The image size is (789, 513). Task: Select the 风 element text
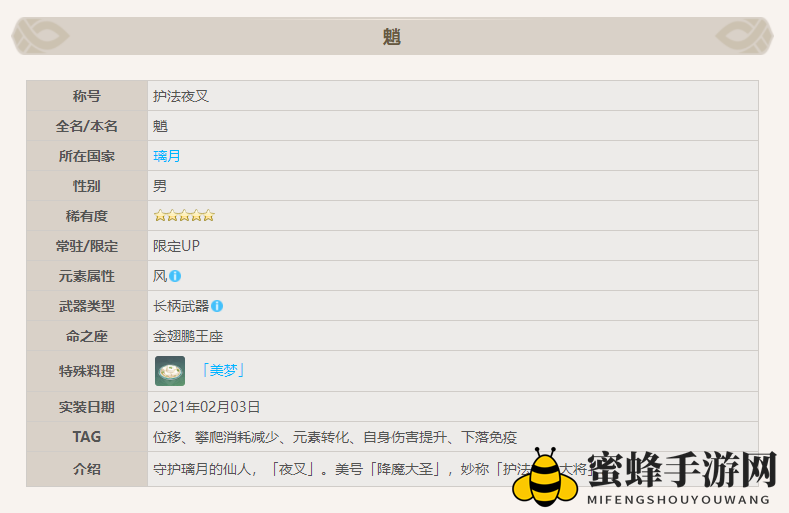click(x=160, y=276)
